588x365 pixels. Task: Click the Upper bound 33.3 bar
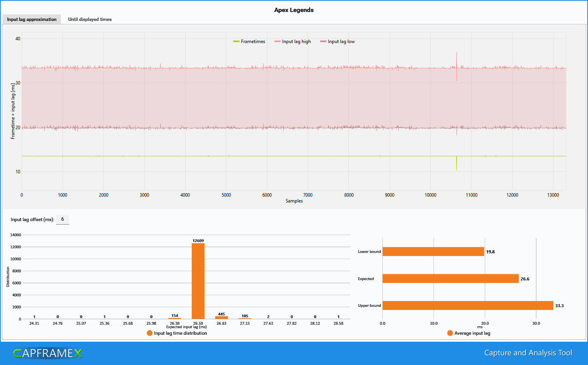pyautogui.click(x=468, y=306)
